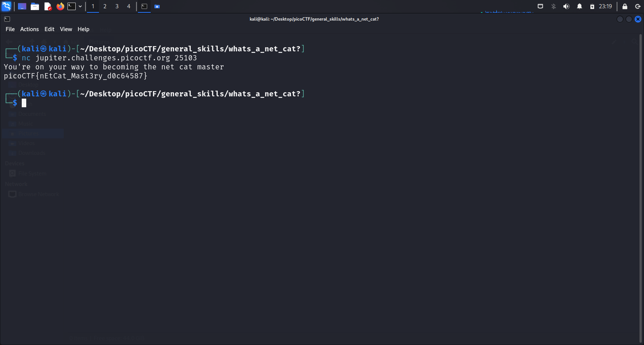This screenshot has width=644, height=345.
Task: Launch Firefox browser from panel
Action: [60, 6]
